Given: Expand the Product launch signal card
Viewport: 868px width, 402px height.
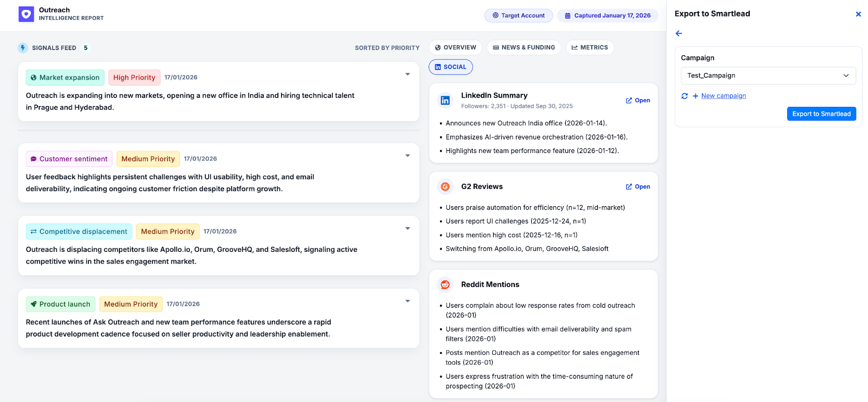Looking at the screenshot, I should 407,301.
